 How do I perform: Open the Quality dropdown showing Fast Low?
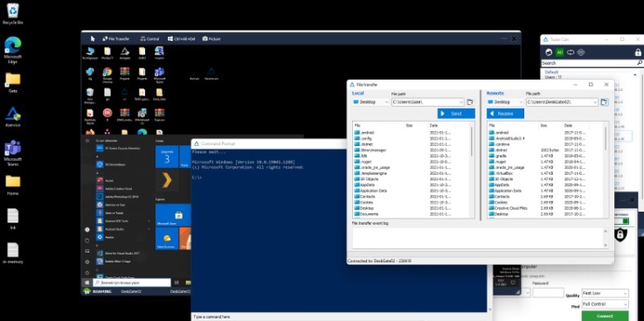[x=605, y=294]
